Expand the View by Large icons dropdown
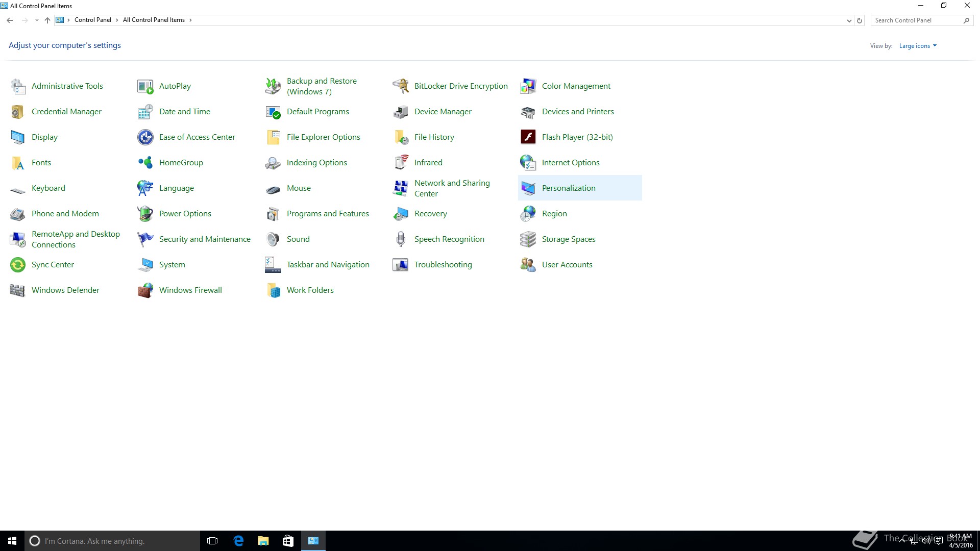 (x=918, y=46)
